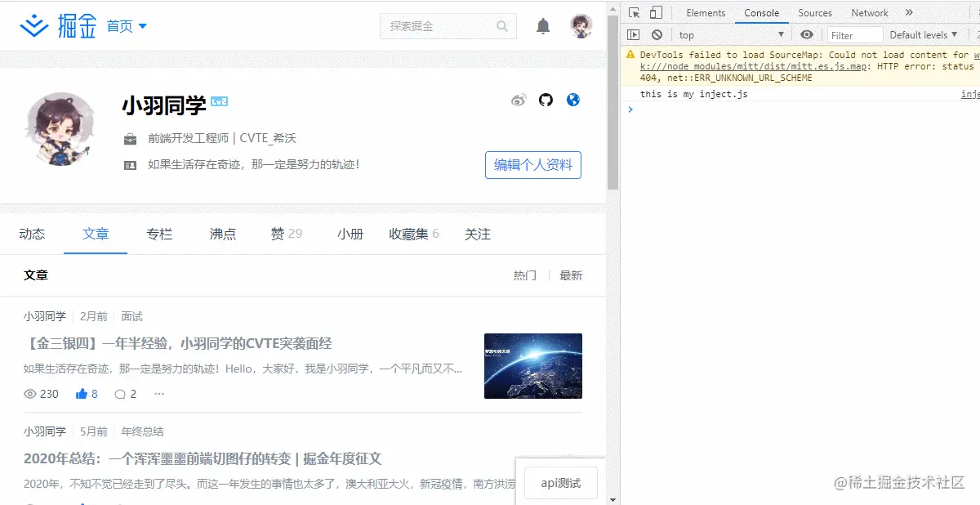Clear the console

657,34
